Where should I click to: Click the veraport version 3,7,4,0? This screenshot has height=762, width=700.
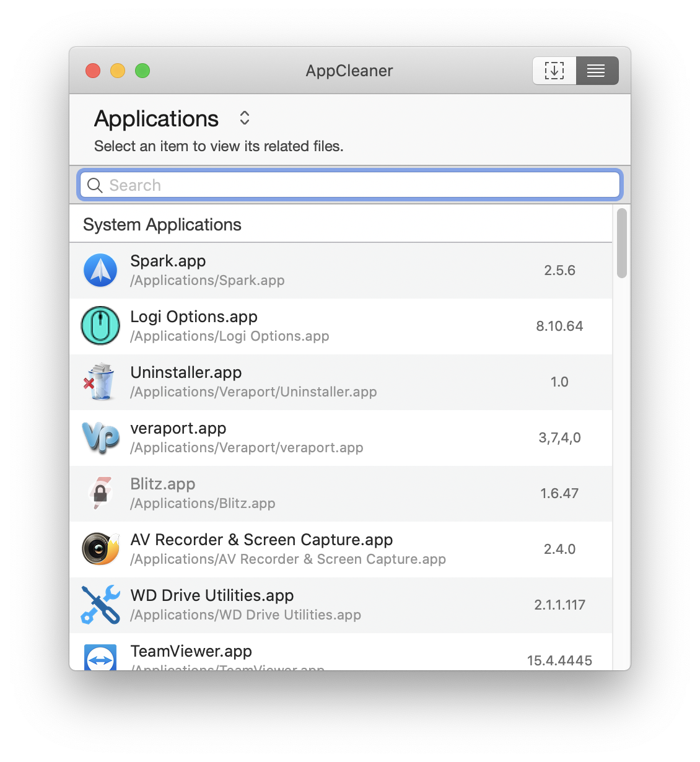click(560, 438)
